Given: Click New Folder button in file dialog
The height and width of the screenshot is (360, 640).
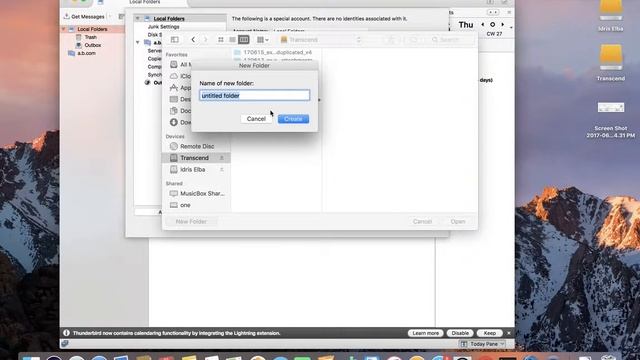Looking at the screenshot, I should pyautogui.click(x=191, y=221).
